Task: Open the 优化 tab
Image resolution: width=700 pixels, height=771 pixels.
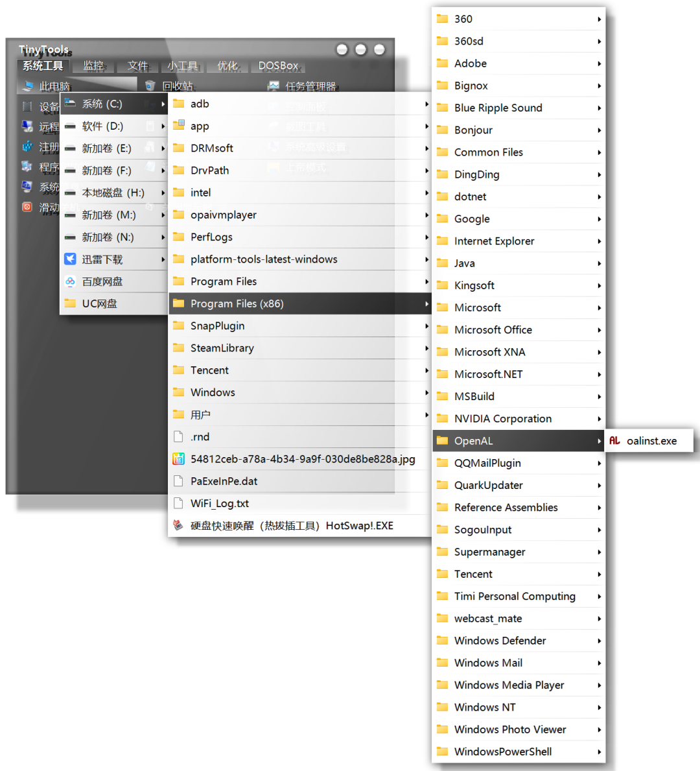Action: pyautogui.click(x=227, y=65)
